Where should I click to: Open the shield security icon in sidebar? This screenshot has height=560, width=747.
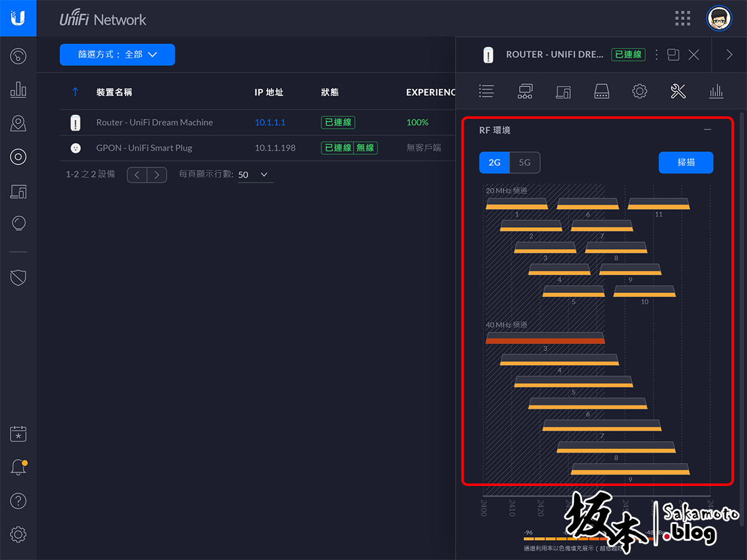[18, 278]
